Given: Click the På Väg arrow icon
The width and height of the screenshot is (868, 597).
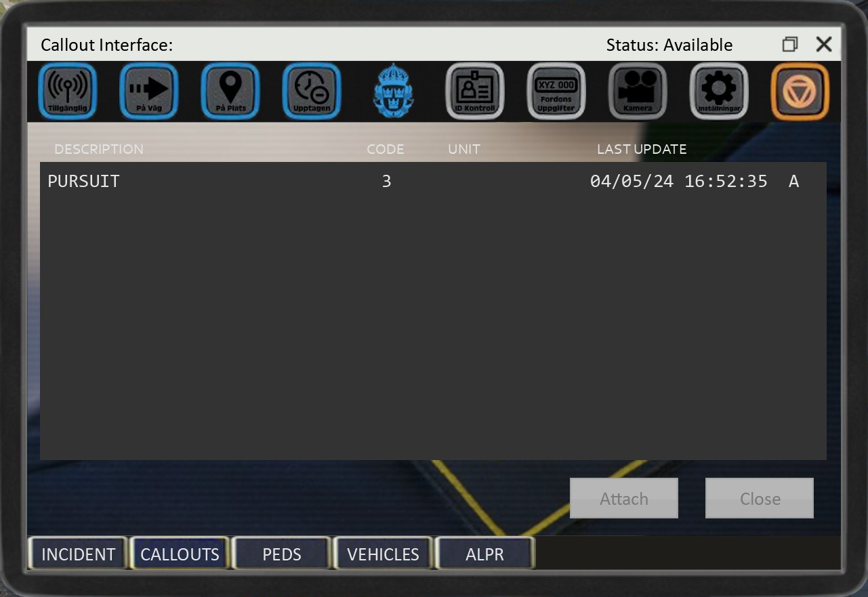Looking at the screenshot, I should pyautogui.click(x=149, y=91).
